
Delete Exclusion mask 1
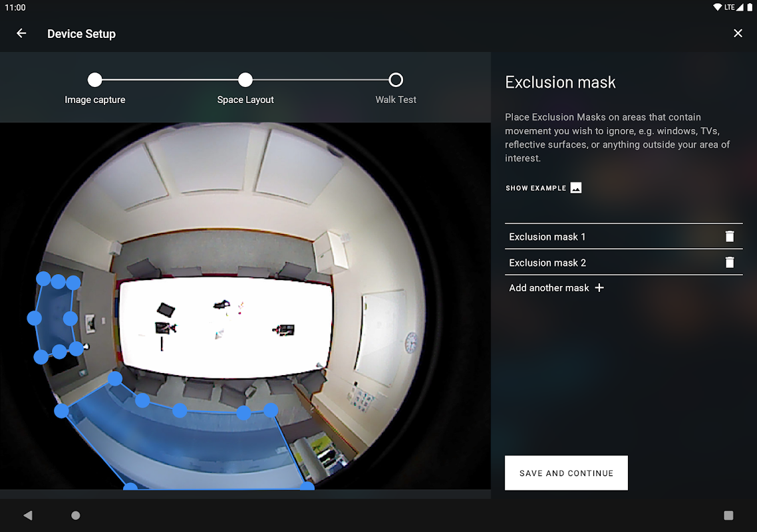730,236
